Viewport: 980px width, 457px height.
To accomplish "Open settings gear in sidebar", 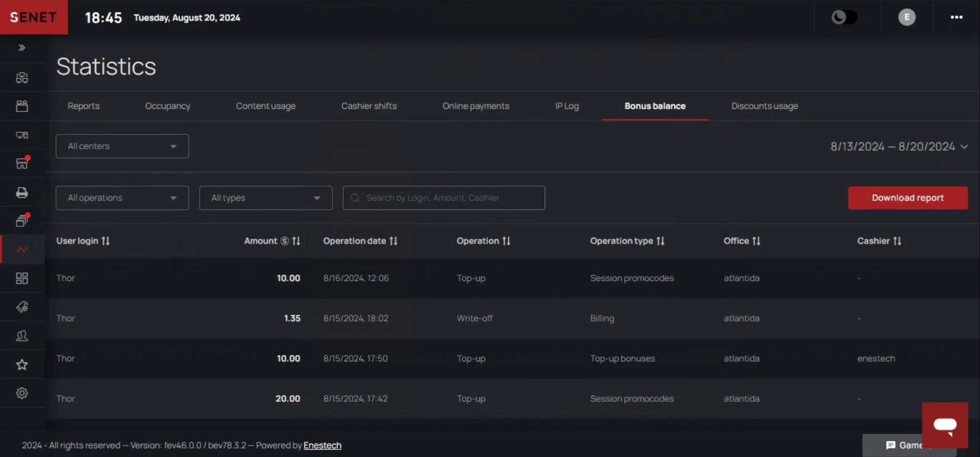I will (22, 393).
